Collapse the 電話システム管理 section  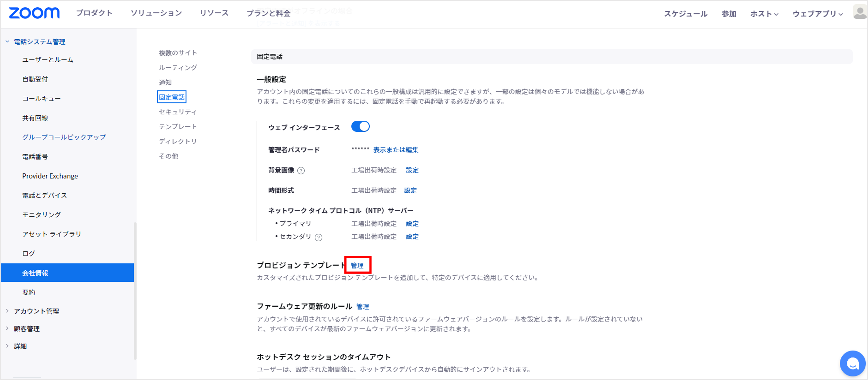(x=7, y=42)
